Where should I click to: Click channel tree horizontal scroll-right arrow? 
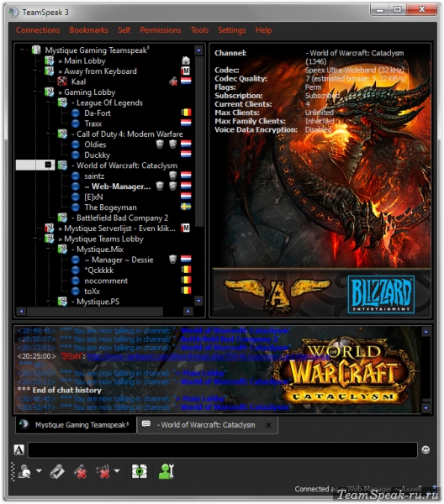pyautogui.click(x=188, y=311)
